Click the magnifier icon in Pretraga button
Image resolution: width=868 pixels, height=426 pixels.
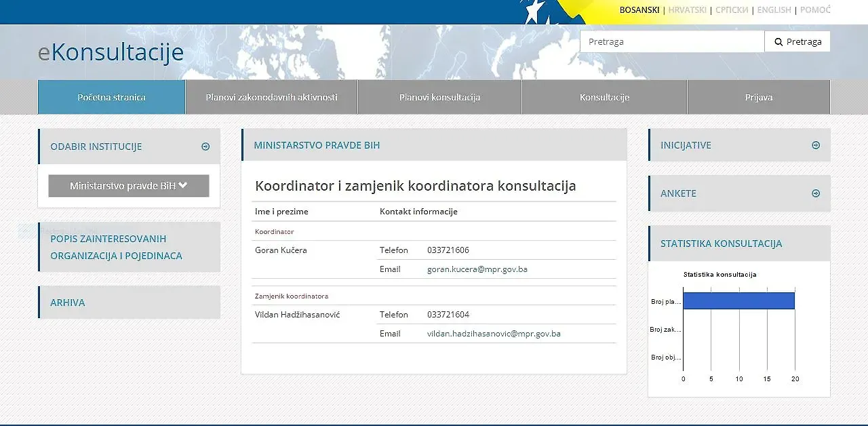coord(778,42)
